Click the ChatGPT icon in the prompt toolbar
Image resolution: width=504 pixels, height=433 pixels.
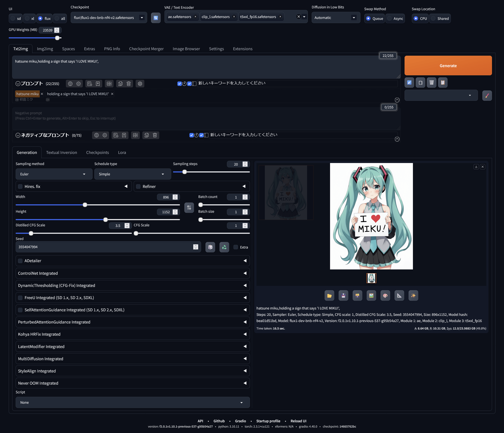140,84
